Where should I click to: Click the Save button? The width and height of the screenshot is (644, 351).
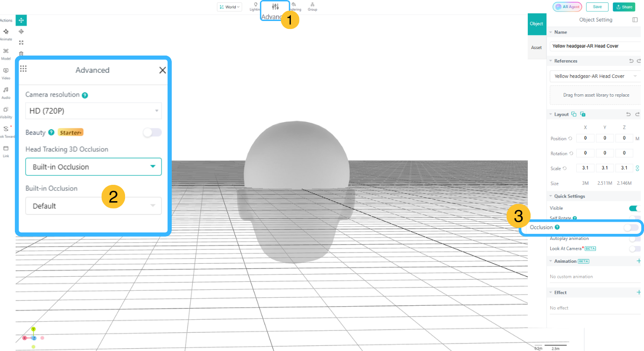pyautogui.click(x=597, y=7)
